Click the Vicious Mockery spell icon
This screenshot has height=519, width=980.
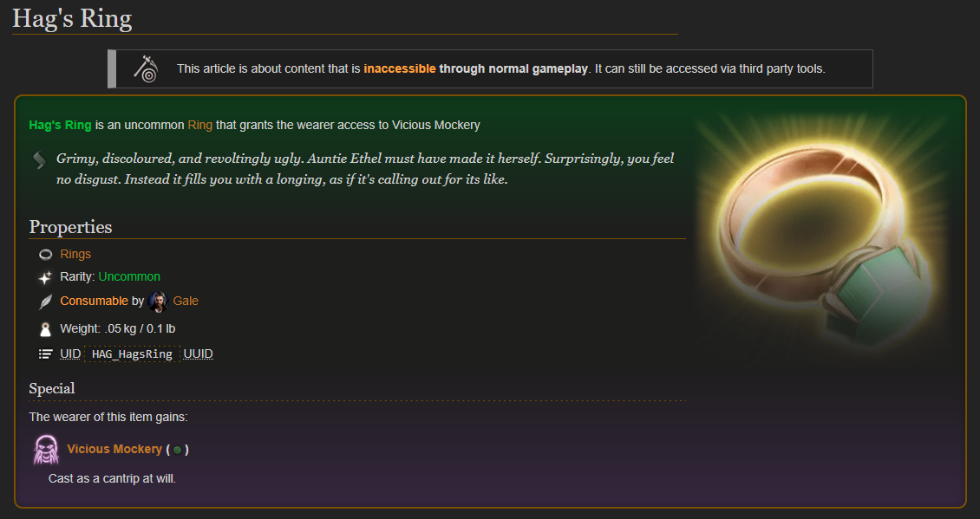pos(46,450)
